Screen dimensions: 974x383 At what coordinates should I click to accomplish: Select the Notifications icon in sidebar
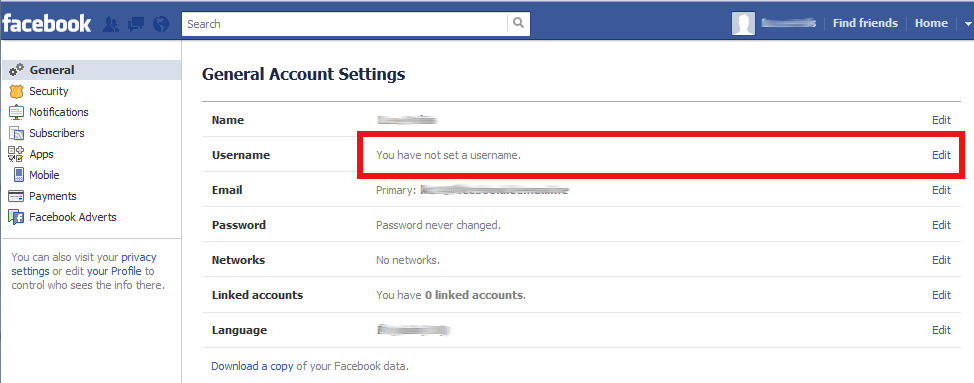[17, 112]
